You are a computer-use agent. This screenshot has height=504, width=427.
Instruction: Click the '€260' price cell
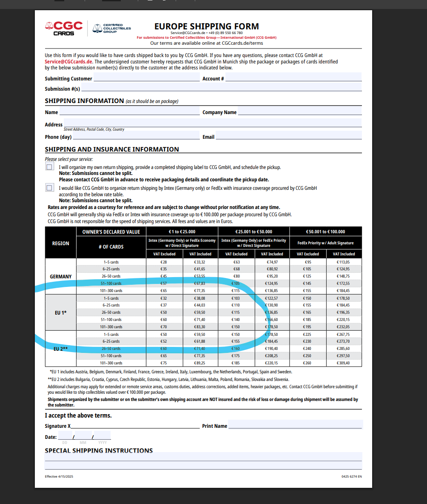pyautogui.click(x=307, y=363)
